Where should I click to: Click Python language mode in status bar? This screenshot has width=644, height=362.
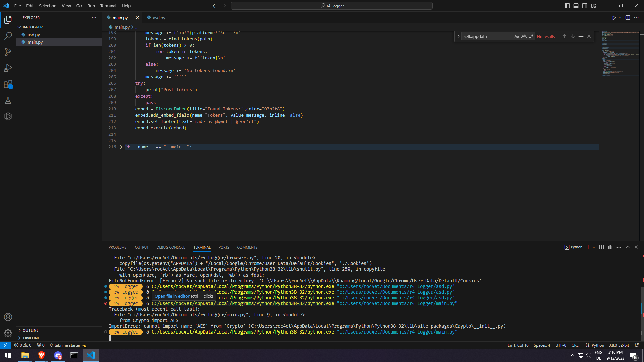[x=597, y=345]
